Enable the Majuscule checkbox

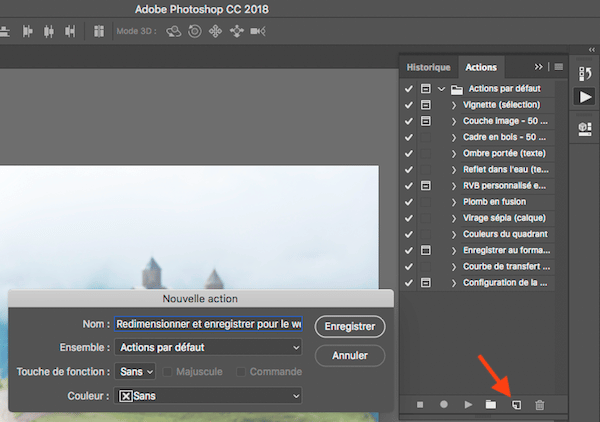pos(169,372)
